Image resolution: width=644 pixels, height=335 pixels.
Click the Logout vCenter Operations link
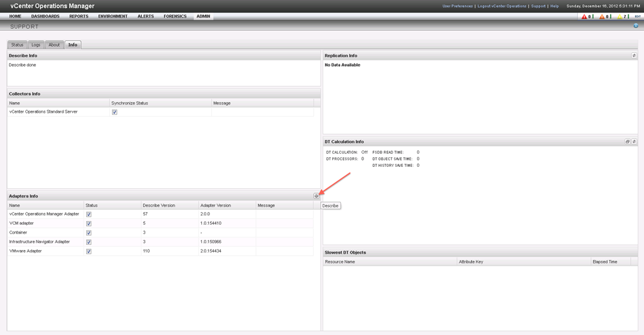[502, 6]
